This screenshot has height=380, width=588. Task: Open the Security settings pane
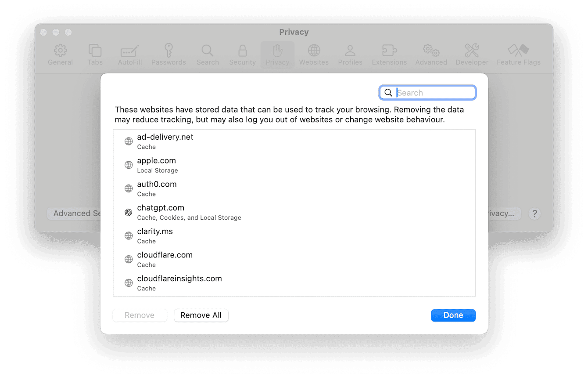click(x=242, y=54)
